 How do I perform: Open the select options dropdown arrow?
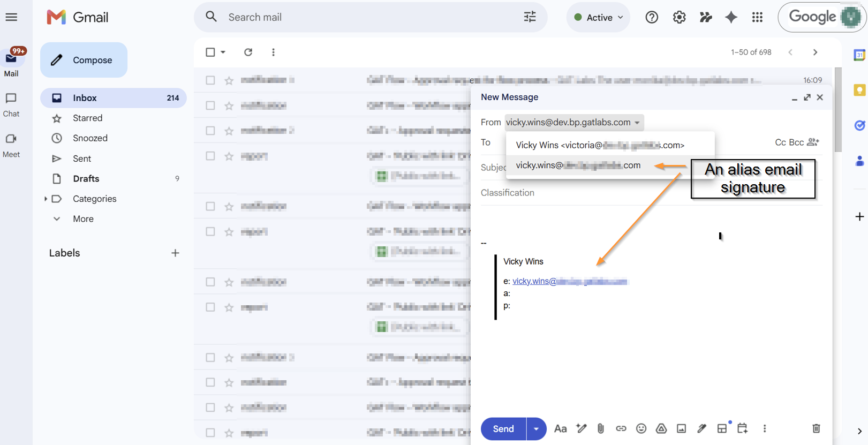[x=223, y=52]
